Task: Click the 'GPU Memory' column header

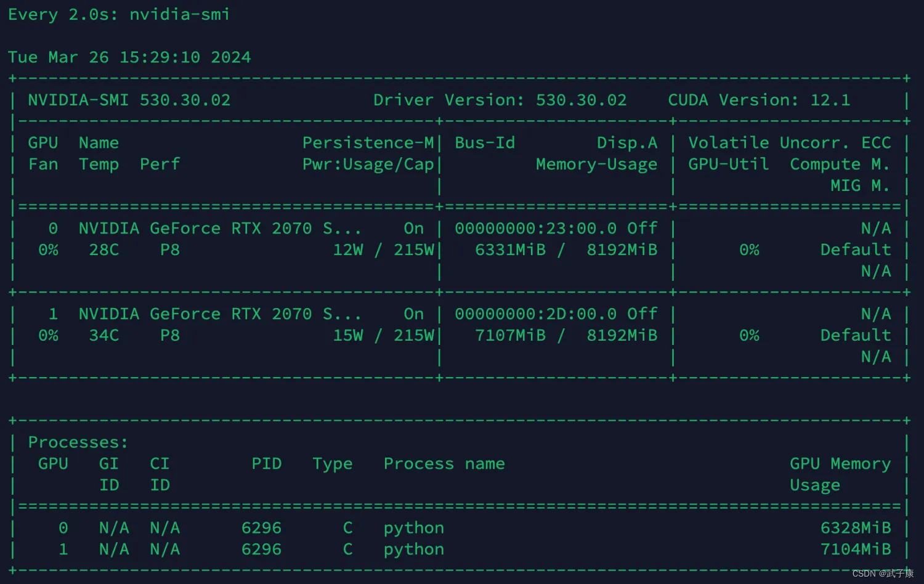Action: (x=840, y=464)
